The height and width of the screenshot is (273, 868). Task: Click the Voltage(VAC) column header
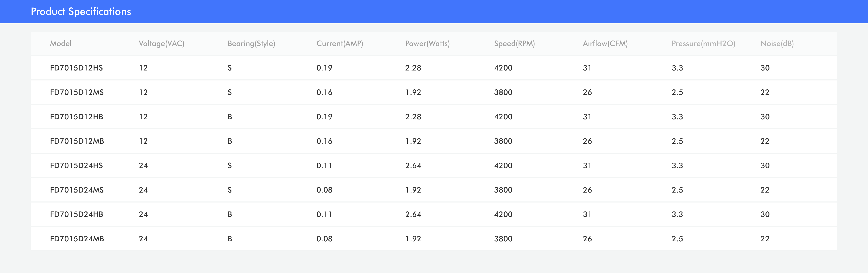(161, 44)
